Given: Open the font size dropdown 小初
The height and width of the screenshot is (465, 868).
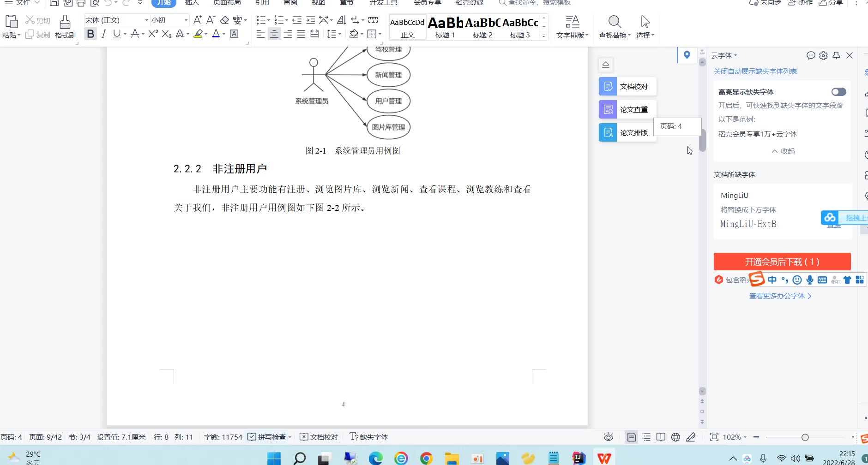Looking at the screenshot, I should tap(186, 20).
